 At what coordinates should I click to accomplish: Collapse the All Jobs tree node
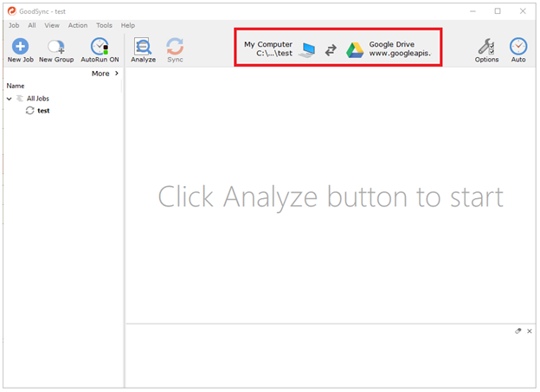tap(10, 99)
